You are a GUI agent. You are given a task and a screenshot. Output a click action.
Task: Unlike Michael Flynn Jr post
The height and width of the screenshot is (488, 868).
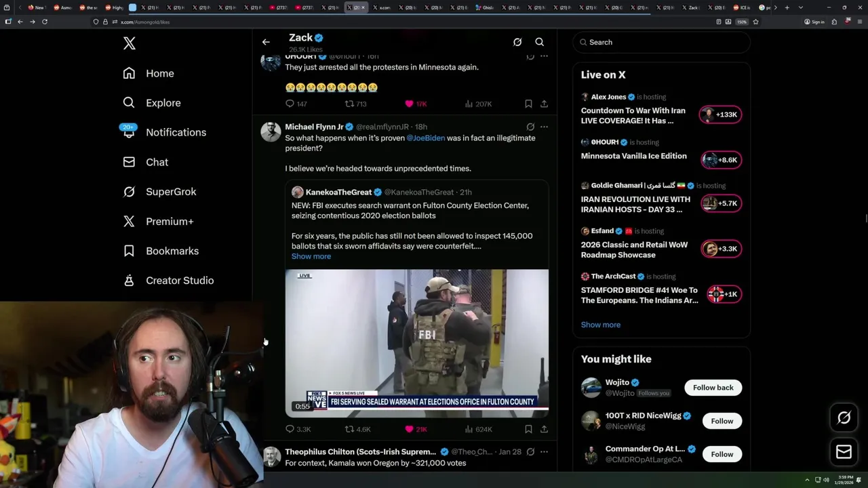coord(416,429)
